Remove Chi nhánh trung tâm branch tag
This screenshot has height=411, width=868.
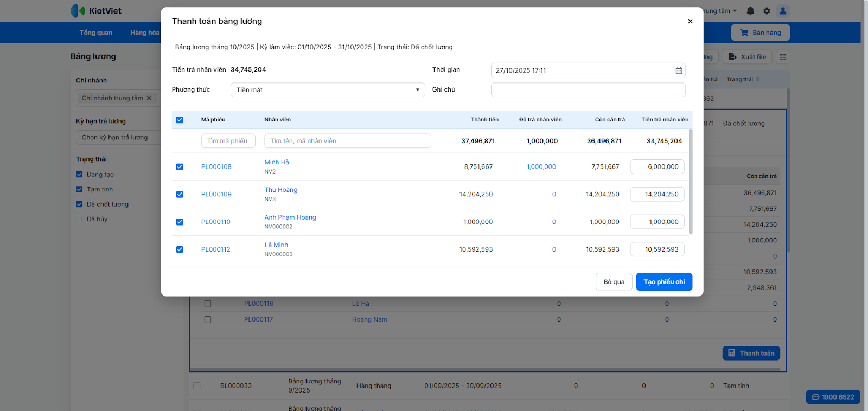point(149,98)
